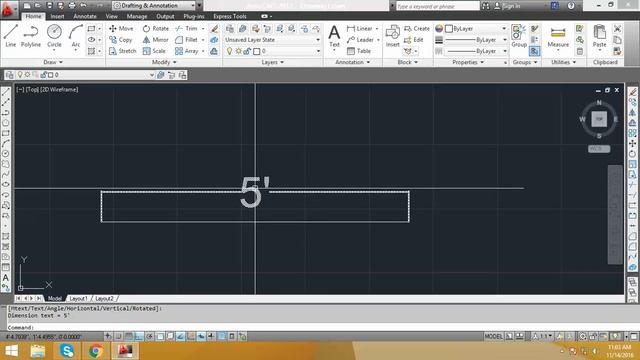Expand the Modify panel
Screen dimensions: 640x360
(164, 62)
